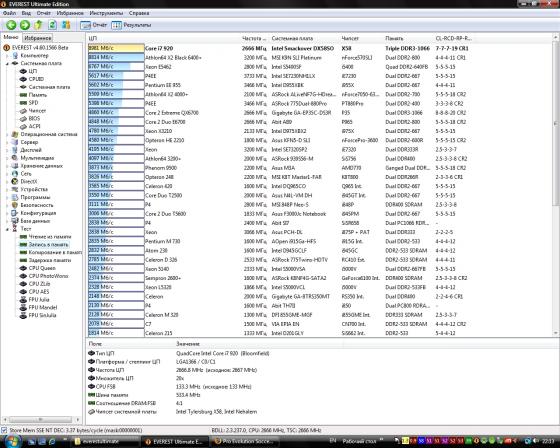
Task: Switch to the Избранное sidebar tab
Action: coord(38,38)
